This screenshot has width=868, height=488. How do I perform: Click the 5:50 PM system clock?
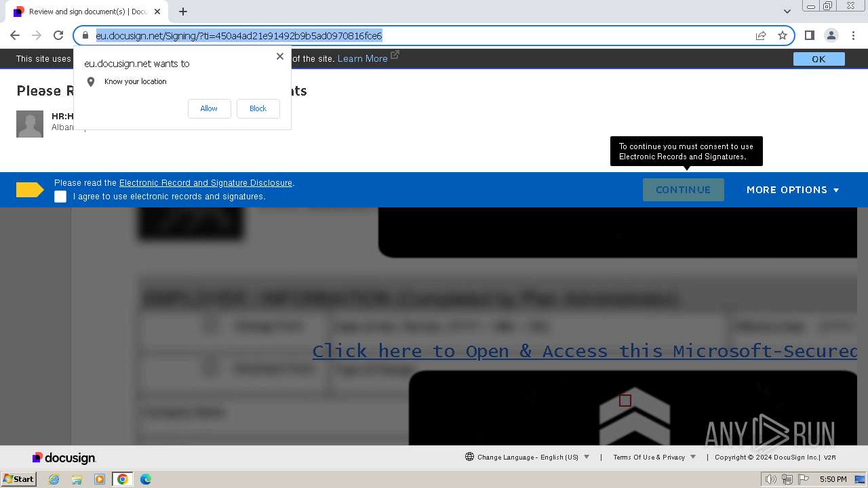point(833,479)
